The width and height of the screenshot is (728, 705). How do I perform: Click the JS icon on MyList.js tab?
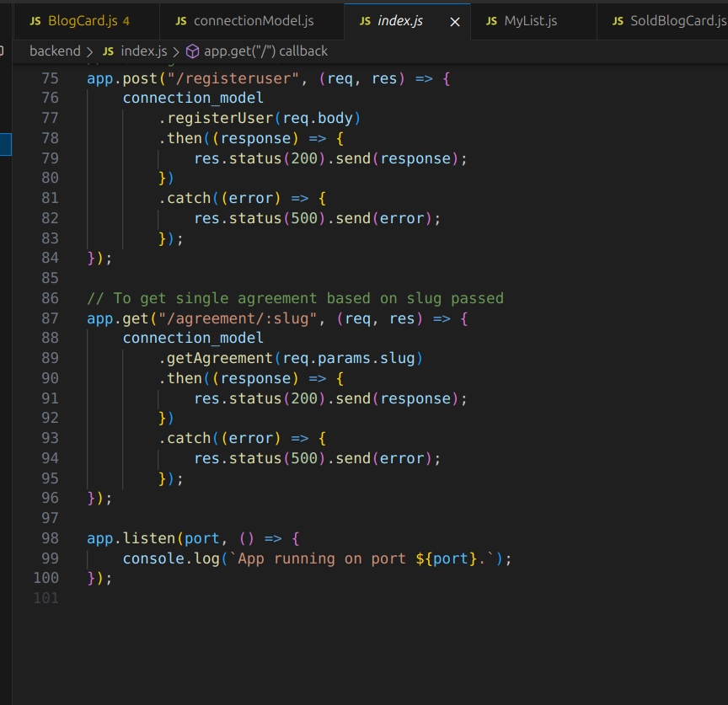click(491, 21)
